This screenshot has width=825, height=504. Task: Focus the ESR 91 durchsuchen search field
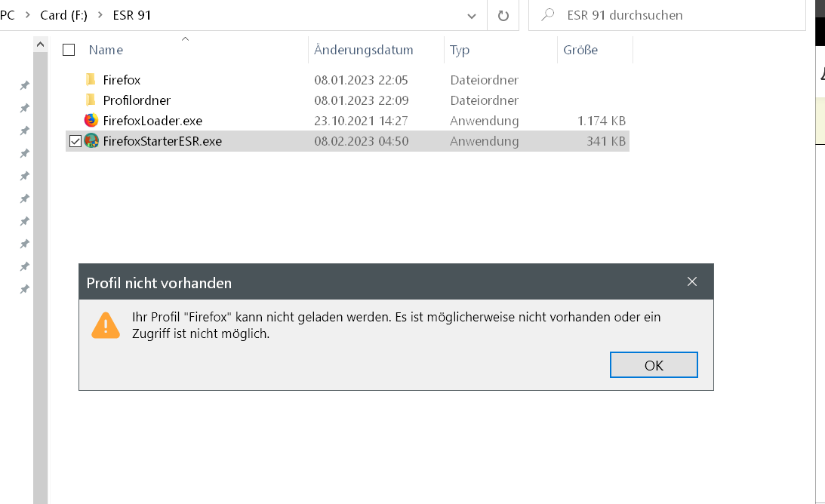click(x=679, y=15)
